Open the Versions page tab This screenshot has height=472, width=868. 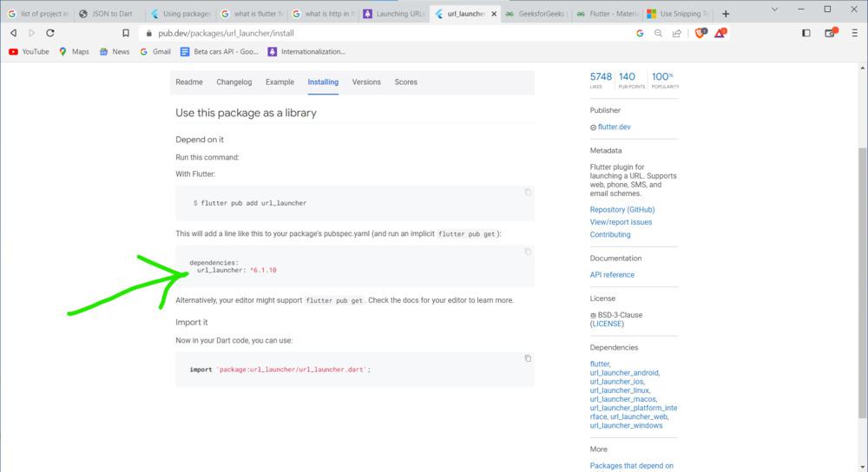pyautogui.click(x=366, y=82)
